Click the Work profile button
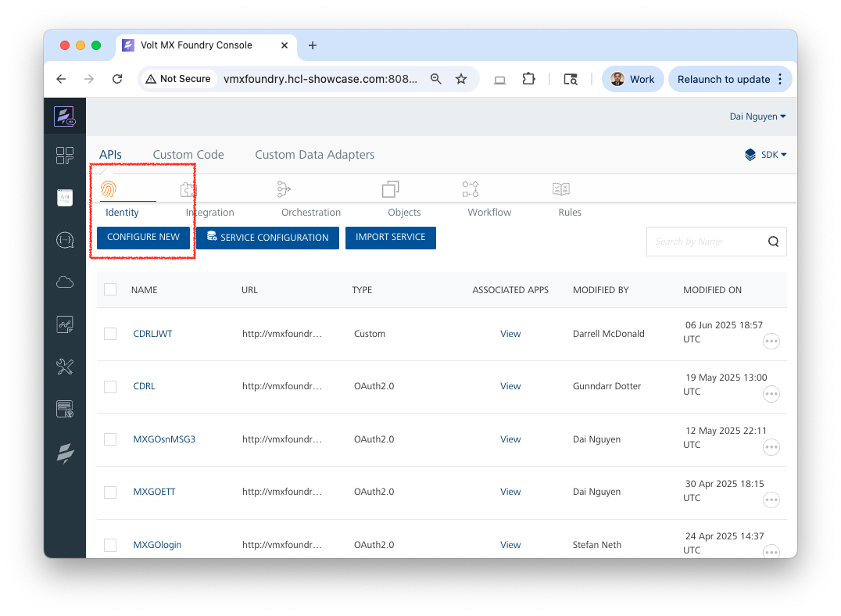Screen dimensions: 841x616 [x=633, y=79]
